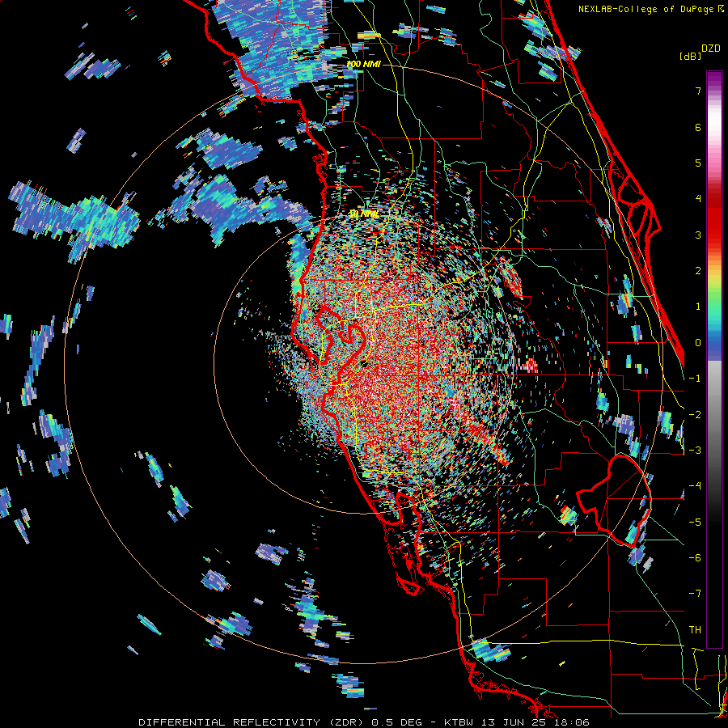Click the 5 value on the color scale
The height and width of the screenshot is (728, 728).
(x=698, y=163)
